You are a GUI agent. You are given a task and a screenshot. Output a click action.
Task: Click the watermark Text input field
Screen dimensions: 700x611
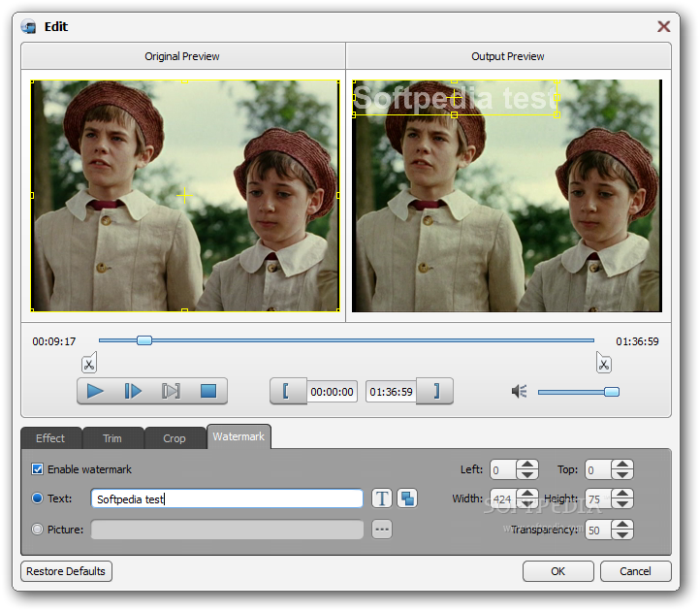pyautogui.click(x=227, y=498)
